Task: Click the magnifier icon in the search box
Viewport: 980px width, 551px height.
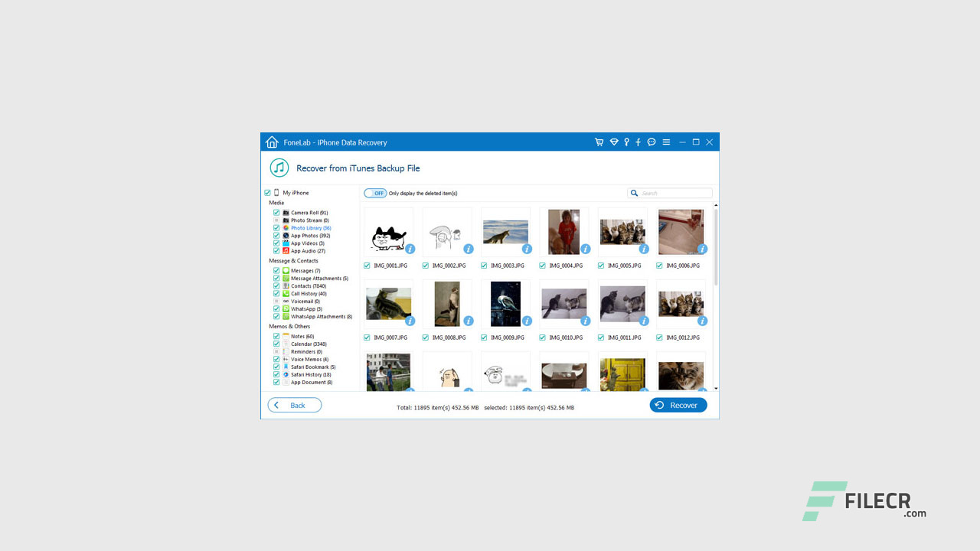Action: pos(635,193)
